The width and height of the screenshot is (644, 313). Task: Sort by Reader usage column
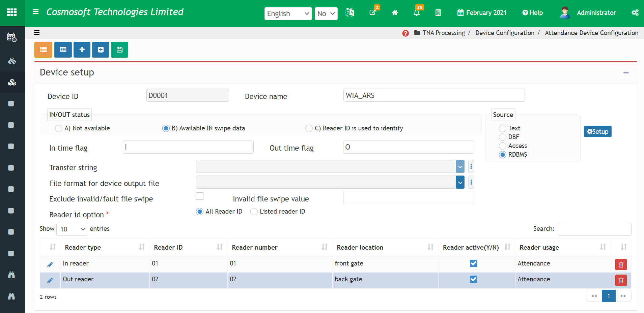tap(563, 248)
